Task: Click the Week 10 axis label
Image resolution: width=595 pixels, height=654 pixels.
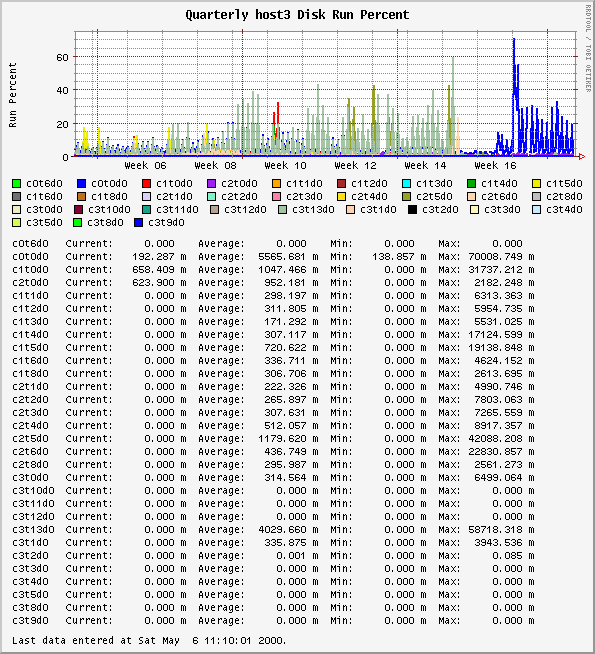Action: click(285, 166)
